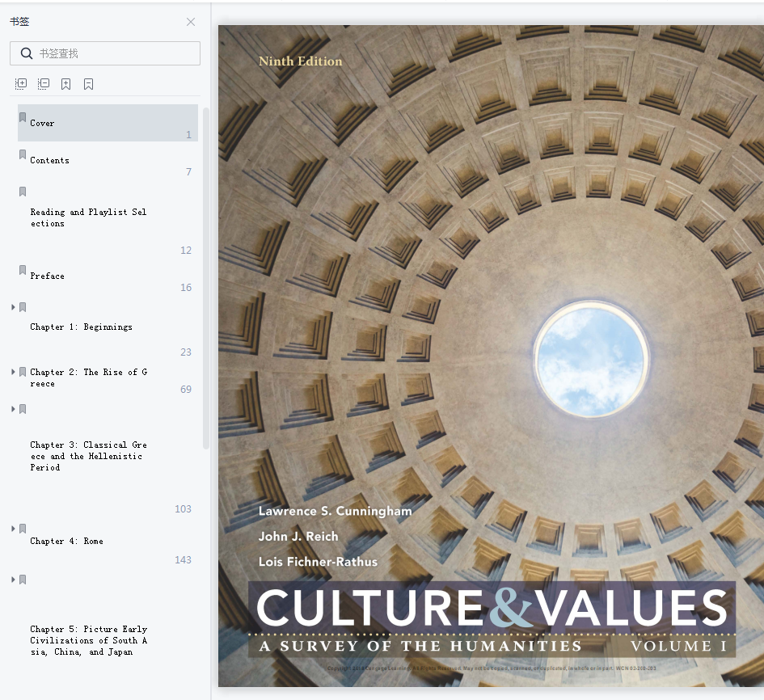Close the bookmarks panel

coord(191,22)
